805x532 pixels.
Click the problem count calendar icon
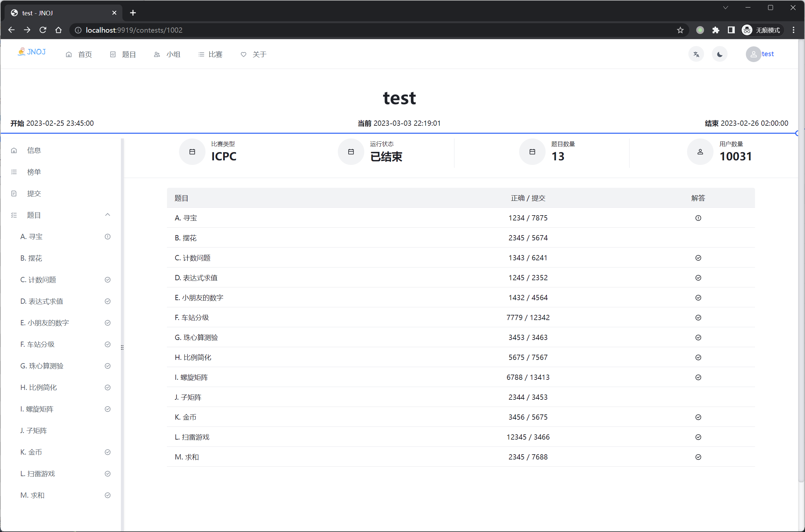point(532,152)
